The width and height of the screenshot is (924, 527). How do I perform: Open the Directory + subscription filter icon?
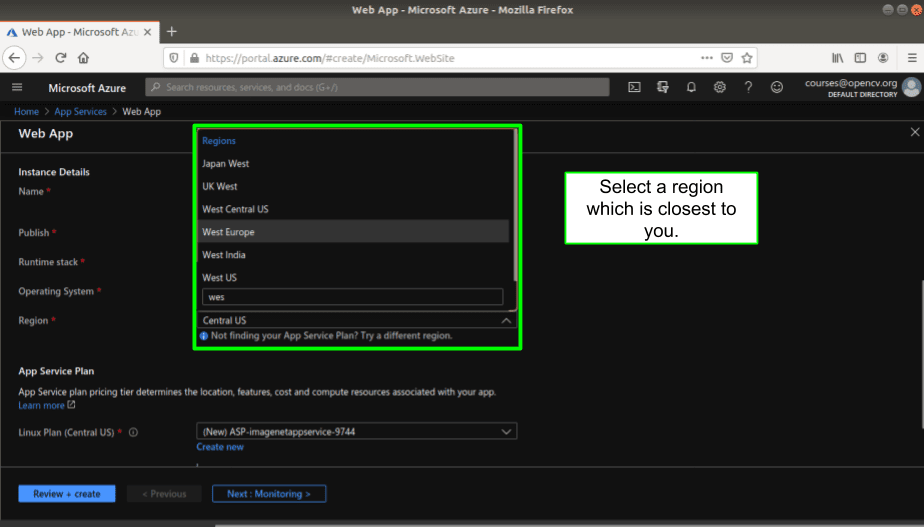click(663, 87)
